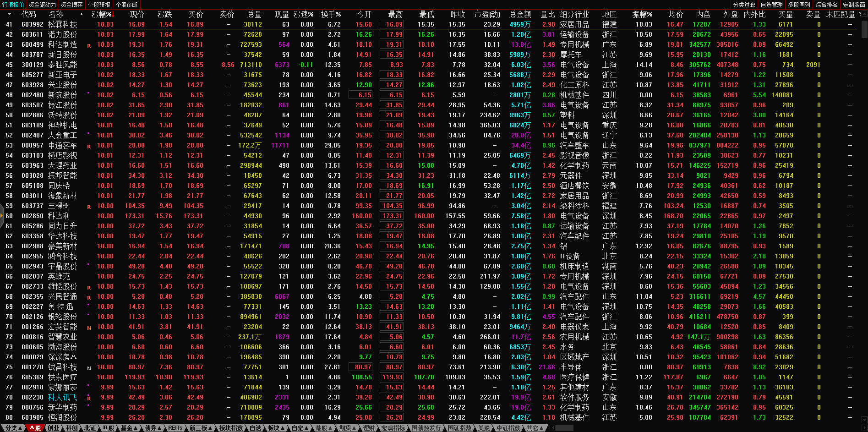The height and width of the screenshot is (432, 868).
Task: Click the R marker beside 三棵树
Action: (x=89, y=207)
